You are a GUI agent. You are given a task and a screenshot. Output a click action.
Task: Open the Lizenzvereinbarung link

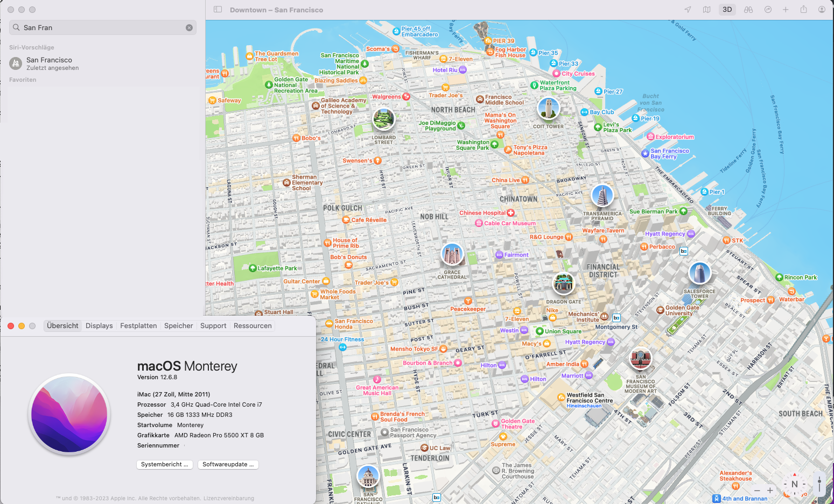click(229, 499)
